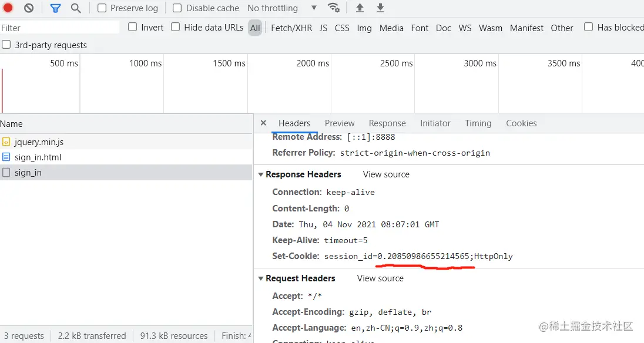644x343 pixels.
Task: Filter by Doc requests
Action: [x=443, y=28]
